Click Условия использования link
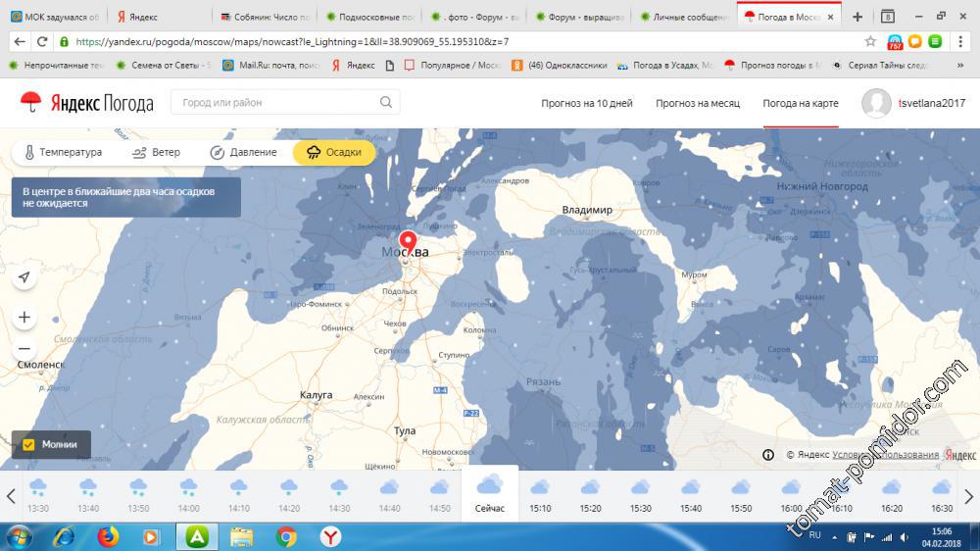This screenshot has height=551, width=980. (x=886, y=455)
